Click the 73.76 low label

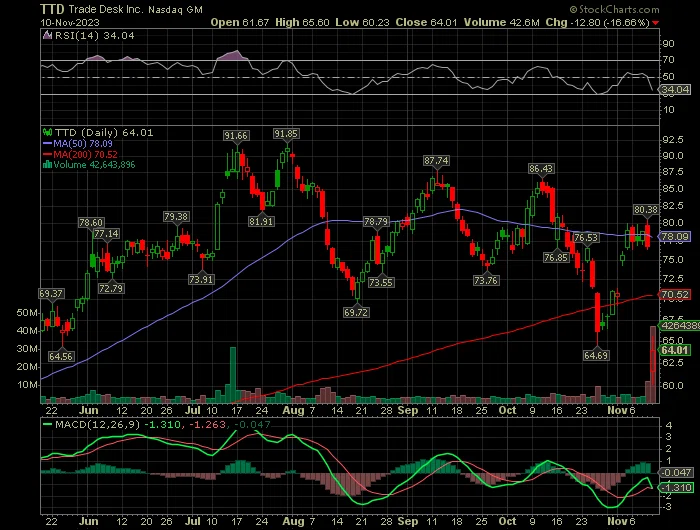click(486, 280)
